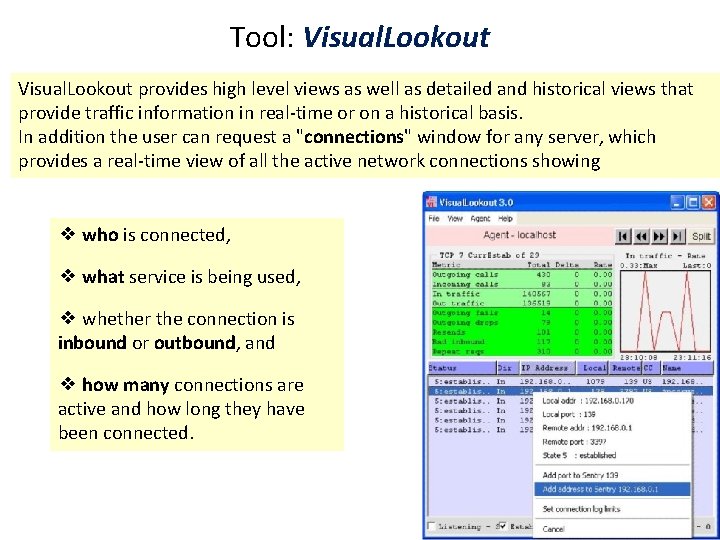Open the Help menu
This screenshot has height=540, width=720.
(505, 219)
